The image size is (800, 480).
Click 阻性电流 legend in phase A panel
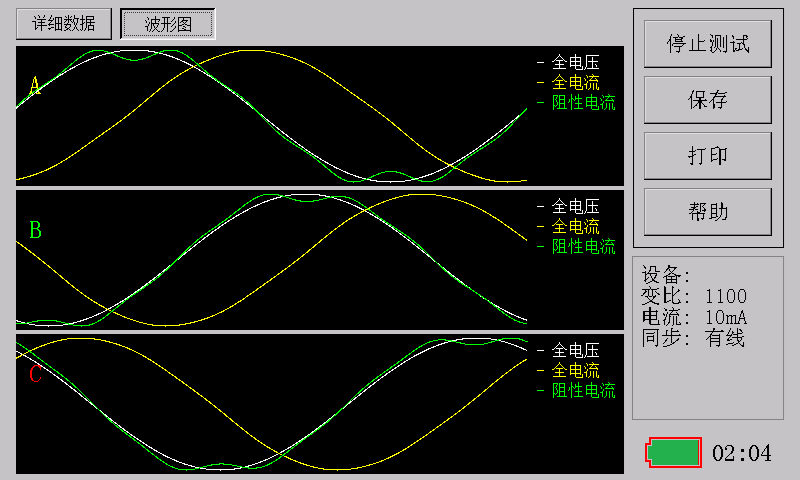[583, 102]
